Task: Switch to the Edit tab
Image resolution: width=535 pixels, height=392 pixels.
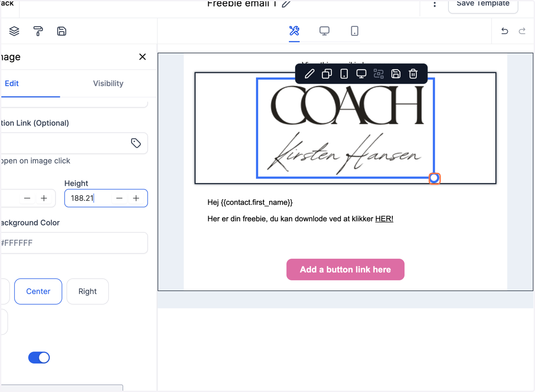Action: click(x=12, y=83)
